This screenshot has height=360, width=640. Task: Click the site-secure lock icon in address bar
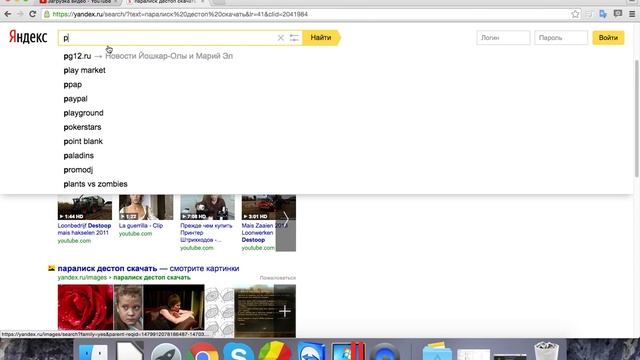tap(47, 14)
